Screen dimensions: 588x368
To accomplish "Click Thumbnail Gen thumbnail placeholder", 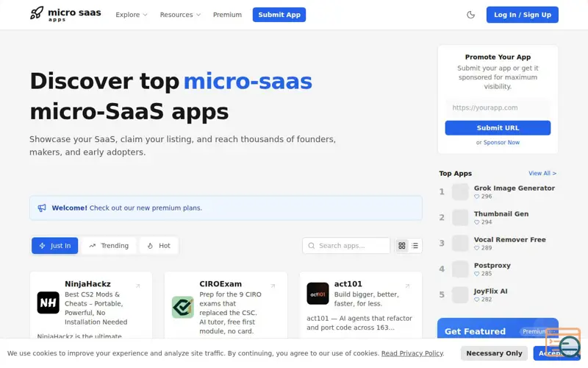I will click(460, 217).
